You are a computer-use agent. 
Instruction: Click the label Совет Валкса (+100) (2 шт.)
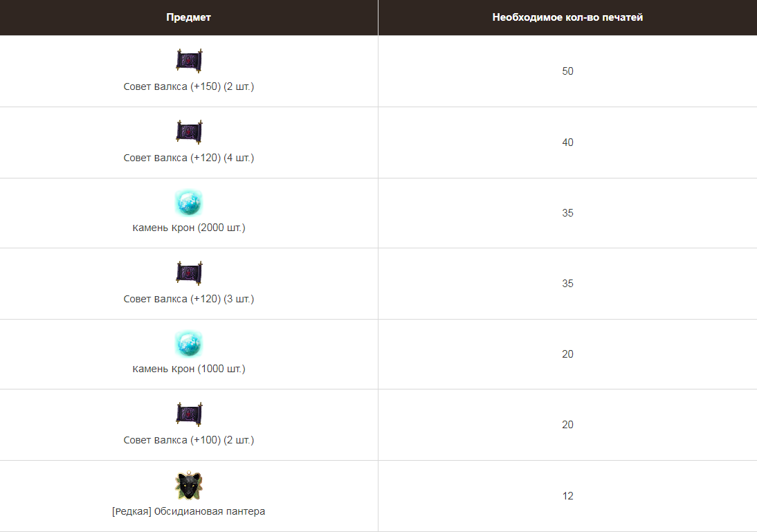189,440
